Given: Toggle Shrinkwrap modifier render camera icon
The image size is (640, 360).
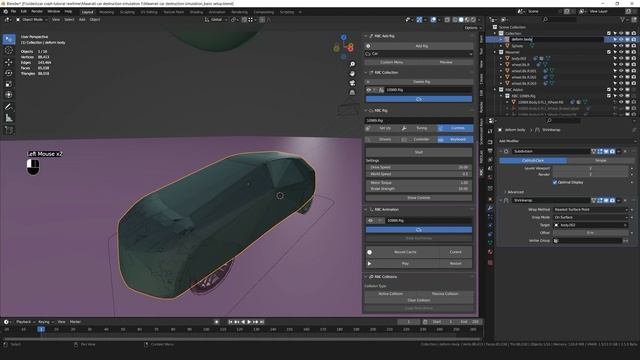Looking at the screenshot, I should 612,200.
